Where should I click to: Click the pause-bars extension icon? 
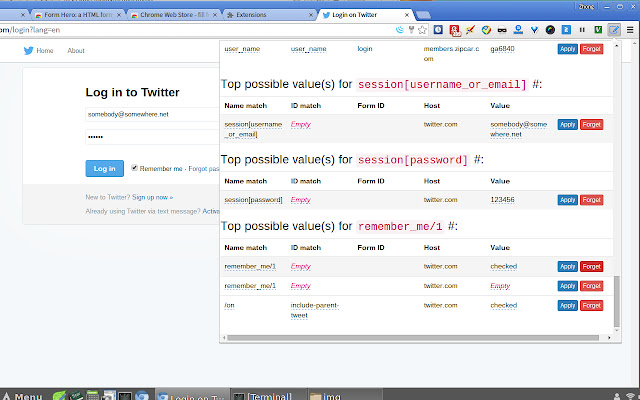pos(582,30)
